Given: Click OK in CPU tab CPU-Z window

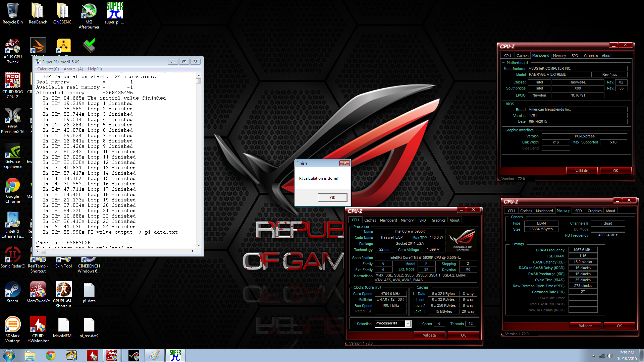Looking at the screenshot, I should 463,335.
